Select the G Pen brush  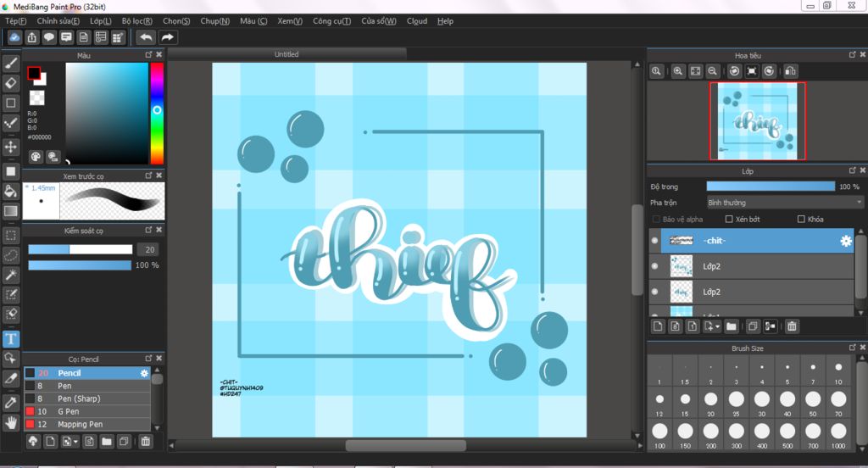[87, 411]
